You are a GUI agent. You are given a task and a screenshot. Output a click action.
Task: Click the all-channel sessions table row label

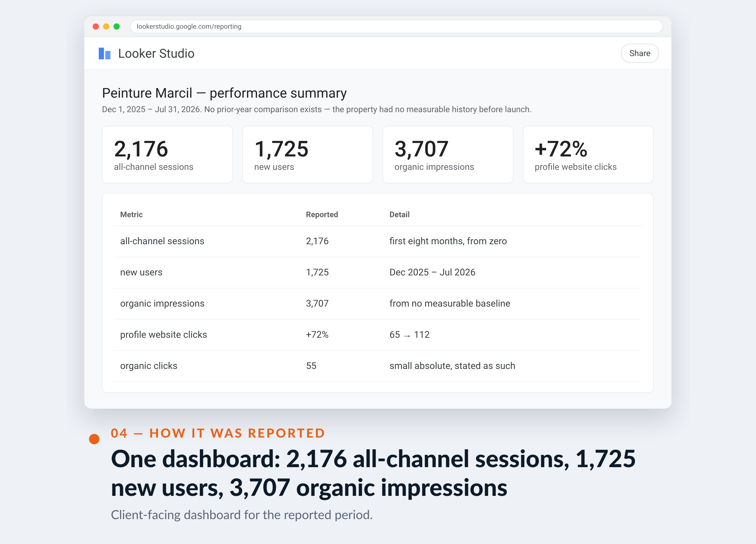[x=162, y=241]
